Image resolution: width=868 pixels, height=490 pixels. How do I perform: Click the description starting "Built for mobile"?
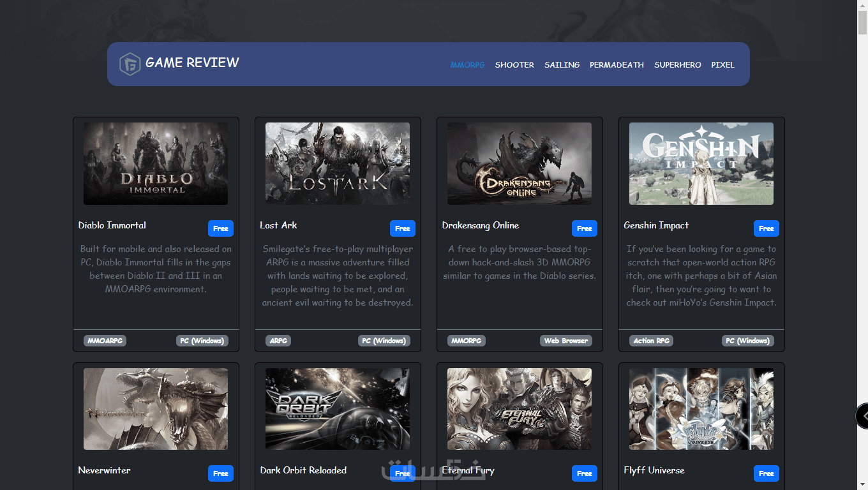(x=156, y=269)
